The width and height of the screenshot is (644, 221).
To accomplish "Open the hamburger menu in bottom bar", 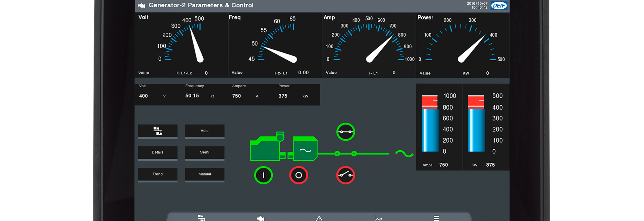I will pos(436,218).
